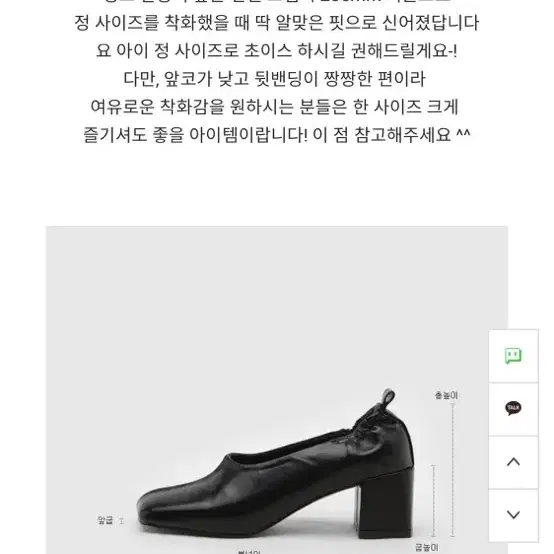
Task: Click the line 다만, 앞코가 낮고 뒷밴딩이
Action: (x=274, y=79)
